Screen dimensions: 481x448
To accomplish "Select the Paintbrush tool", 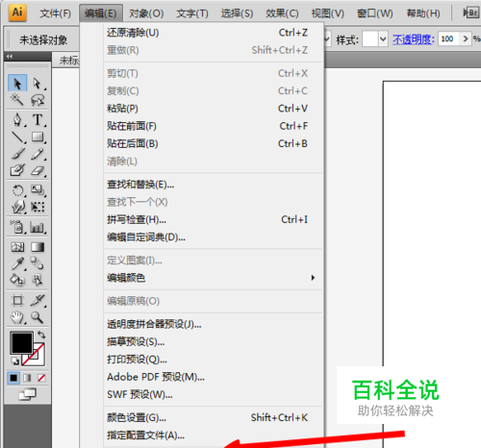I will click(x=17, y=154).
